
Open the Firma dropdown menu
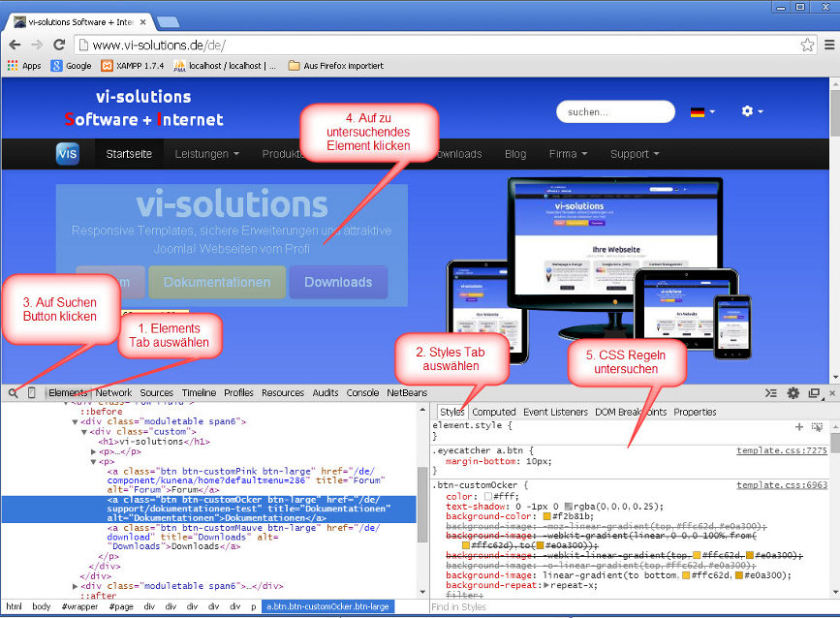567,153
